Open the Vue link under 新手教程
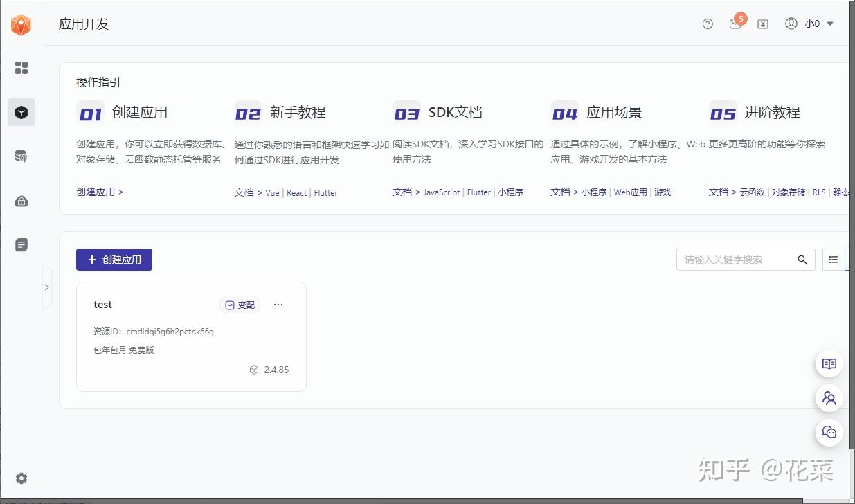 272,192
